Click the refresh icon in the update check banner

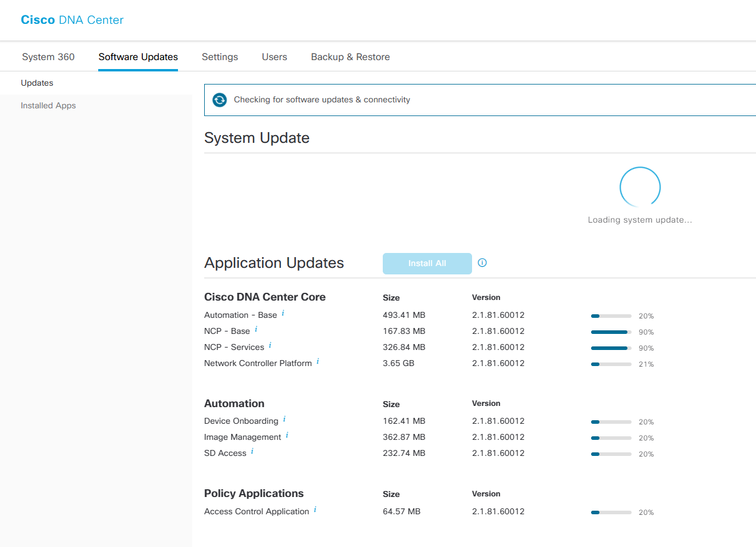[220, 100]
